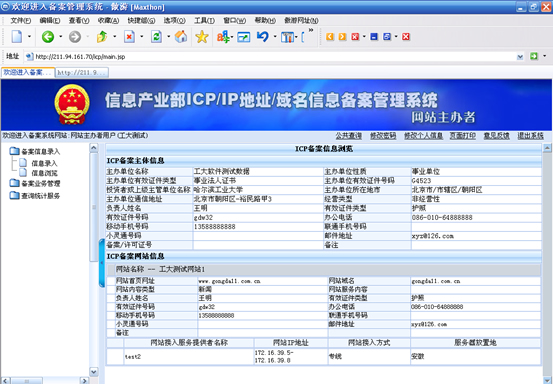Viewport: 553px width, 384px height.
Task: Click sidebar scroll down arrow
Action: point(93,371)
